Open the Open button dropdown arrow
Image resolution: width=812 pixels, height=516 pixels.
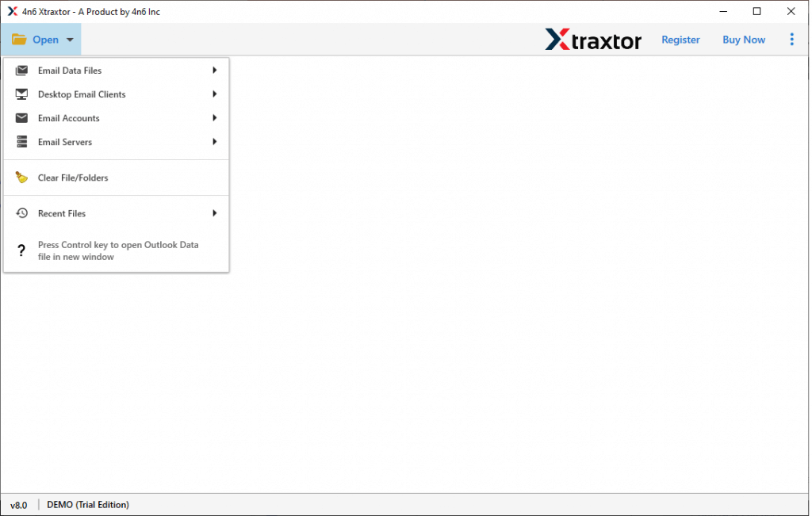click(70, 40)
